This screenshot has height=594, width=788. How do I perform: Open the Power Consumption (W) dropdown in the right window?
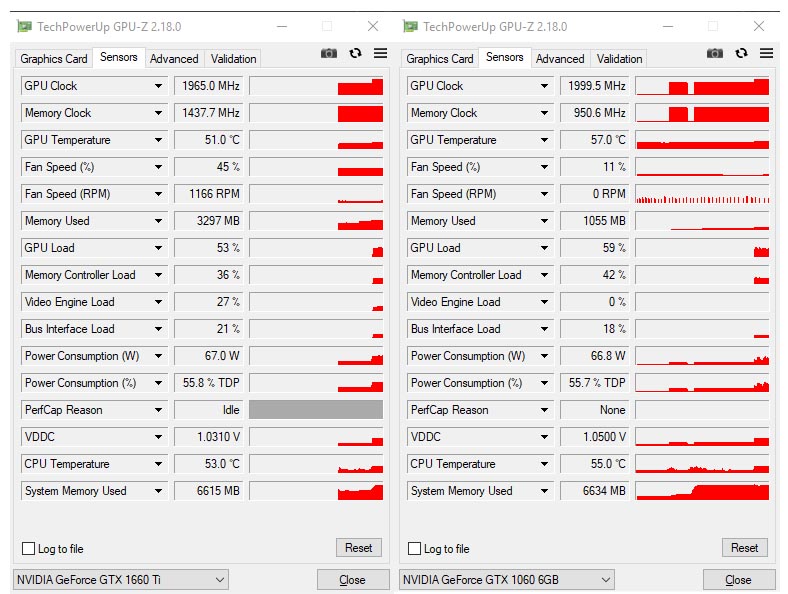pyautogui.click(x=544, y=356)
